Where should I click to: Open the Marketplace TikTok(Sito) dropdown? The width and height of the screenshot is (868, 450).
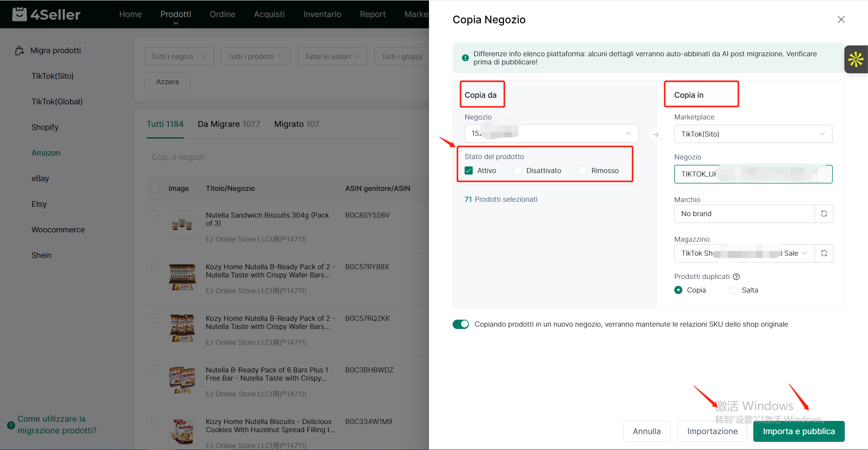[x=753, y=134]
